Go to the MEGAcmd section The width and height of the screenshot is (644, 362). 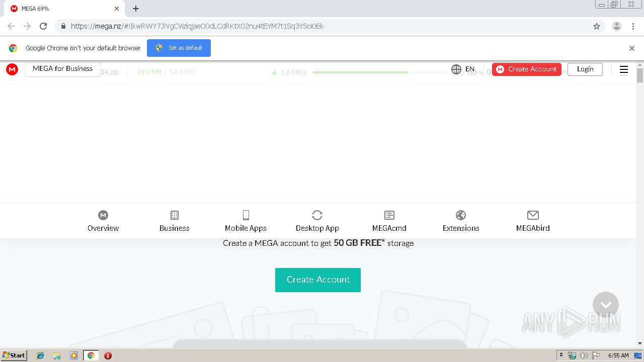pos(389,221)
